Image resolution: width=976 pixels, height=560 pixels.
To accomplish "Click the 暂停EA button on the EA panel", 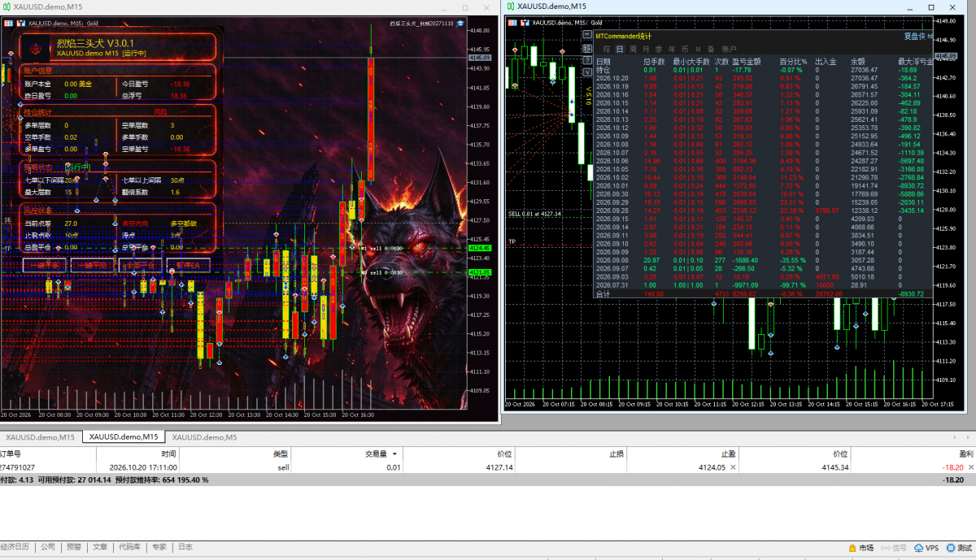I will [x=189, y=265].
